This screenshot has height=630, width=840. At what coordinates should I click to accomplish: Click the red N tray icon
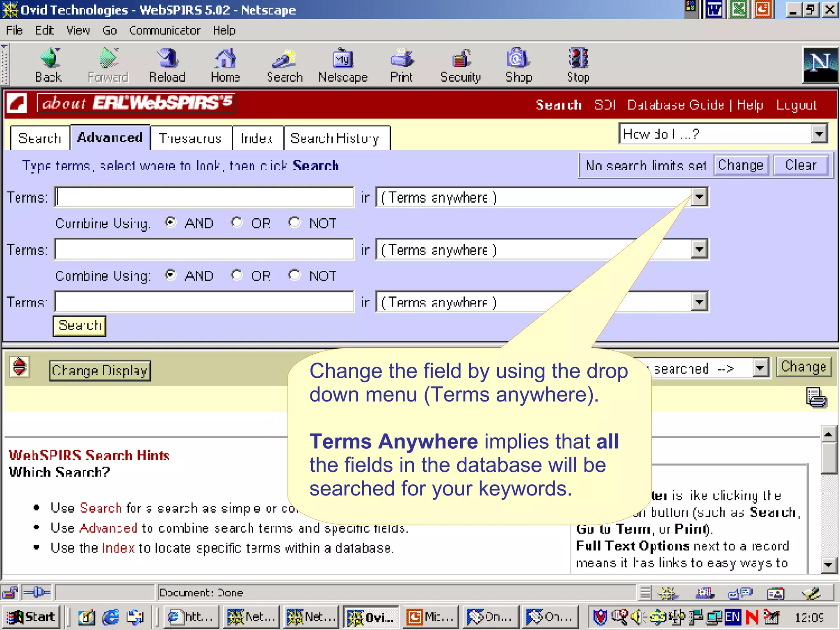tap(752, 616)
